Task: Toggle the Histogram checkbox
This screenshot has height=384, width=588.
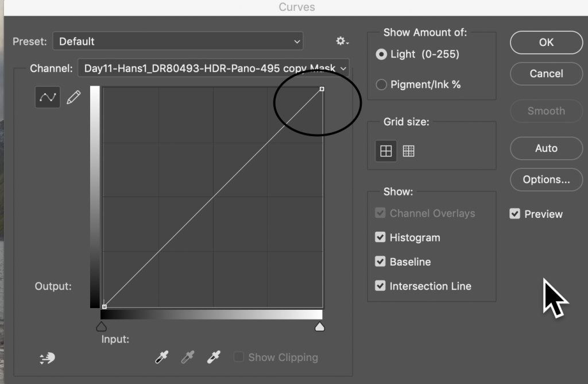Action: point(380,237)
